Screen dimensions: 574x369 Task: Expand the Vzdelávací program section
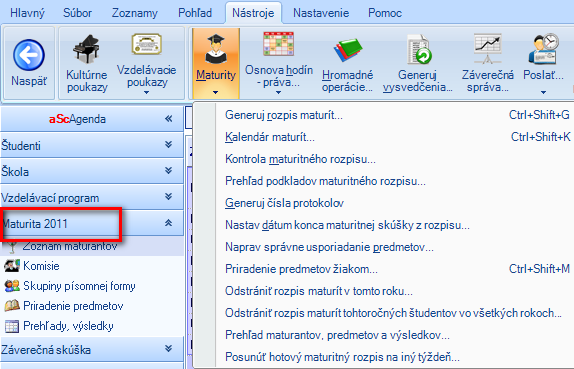[x=168, y=197]
